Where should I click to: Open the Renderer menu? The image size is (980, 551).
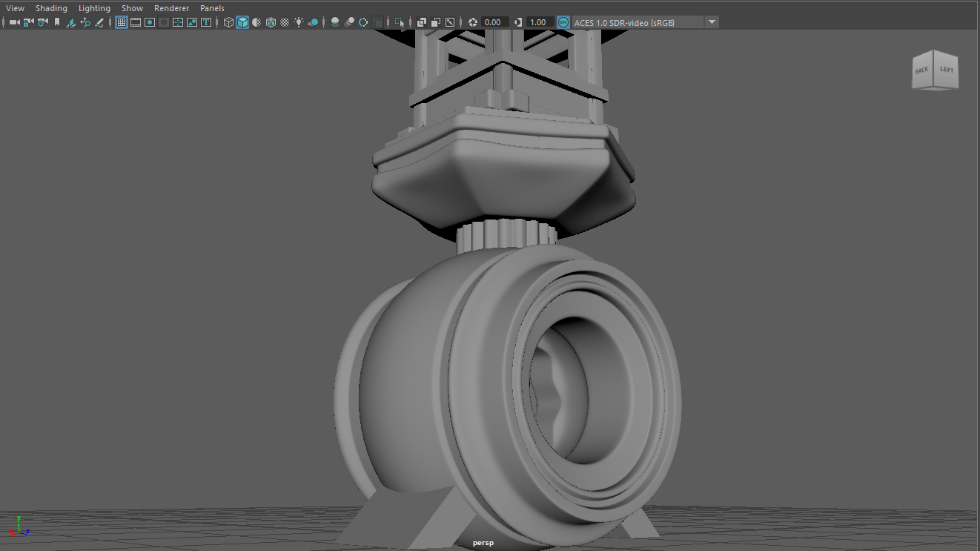click(171, 8)
